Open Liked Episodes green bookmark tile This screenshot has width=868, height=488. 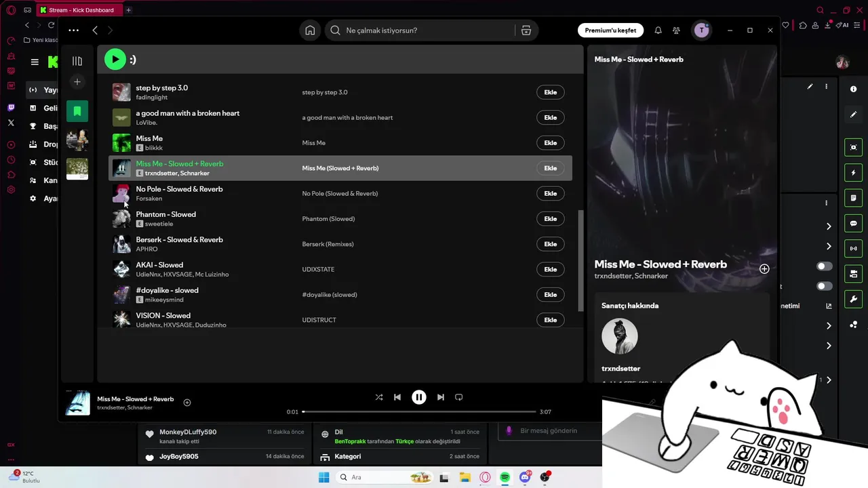[77, 111]
